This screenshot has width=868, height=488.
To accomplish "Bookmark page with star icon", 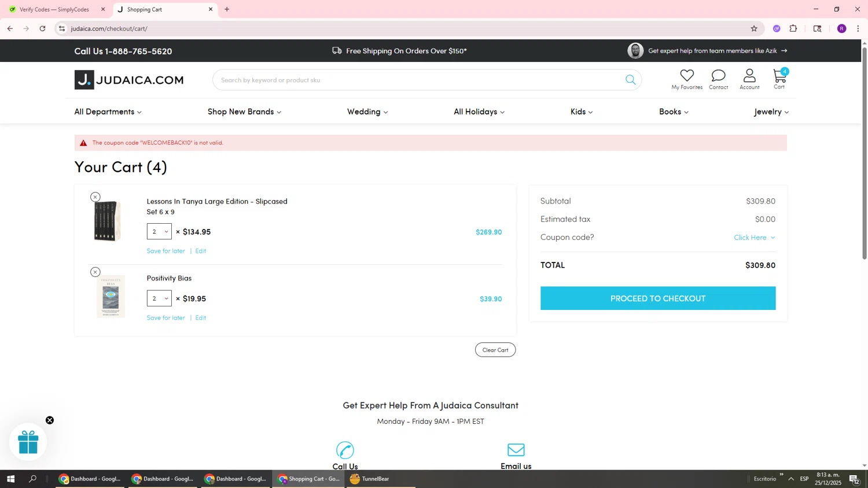I will 754,28.
